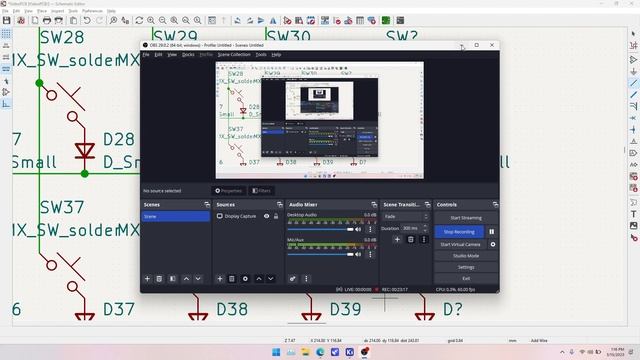Open advanced audio properties gears icon
This screenshot has width=640, height=360.
pos(293,279)
